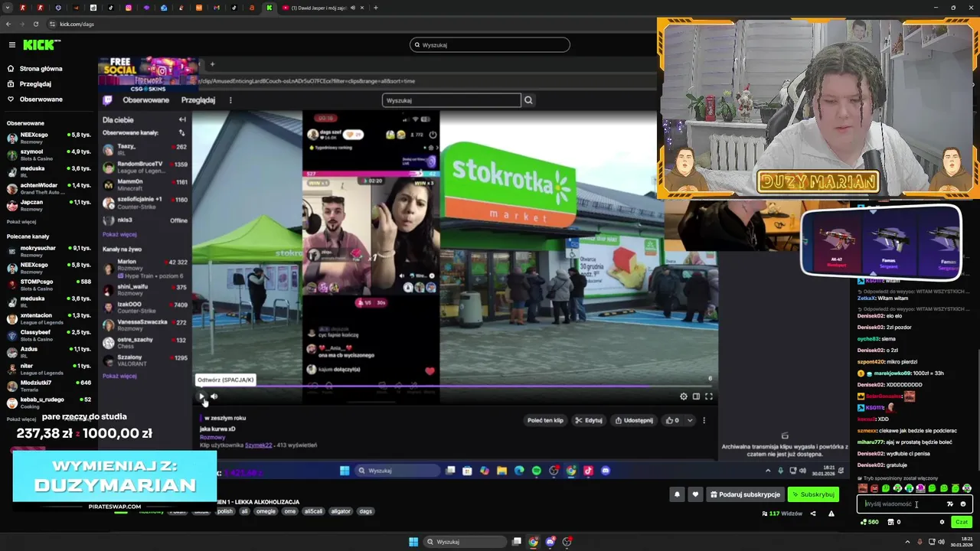Expand Pokaż więcej under Kanały na żywo
Image resolution: width=980 pixels, height=551 pixels.
(x=119, y=376)
